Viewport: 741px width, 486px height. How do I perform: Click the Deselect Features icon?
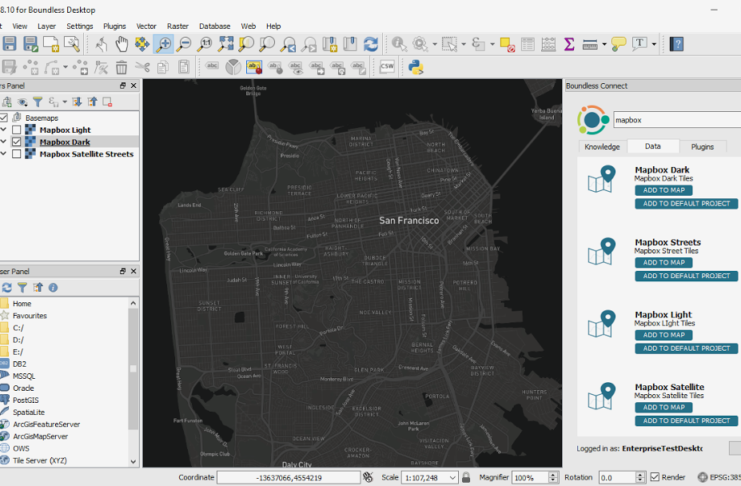(507, 44)
